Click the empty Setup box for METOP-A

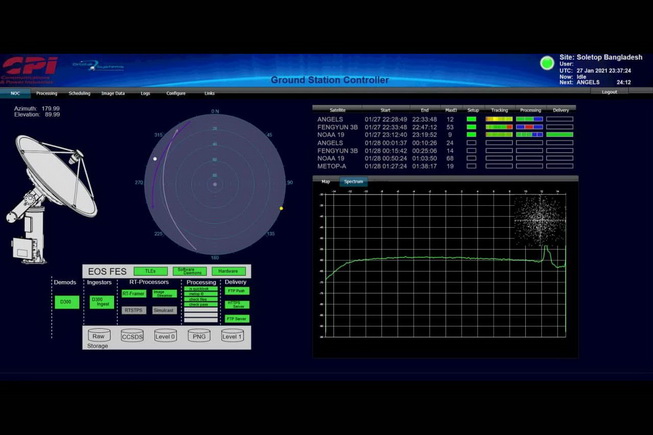pos(471,166)
